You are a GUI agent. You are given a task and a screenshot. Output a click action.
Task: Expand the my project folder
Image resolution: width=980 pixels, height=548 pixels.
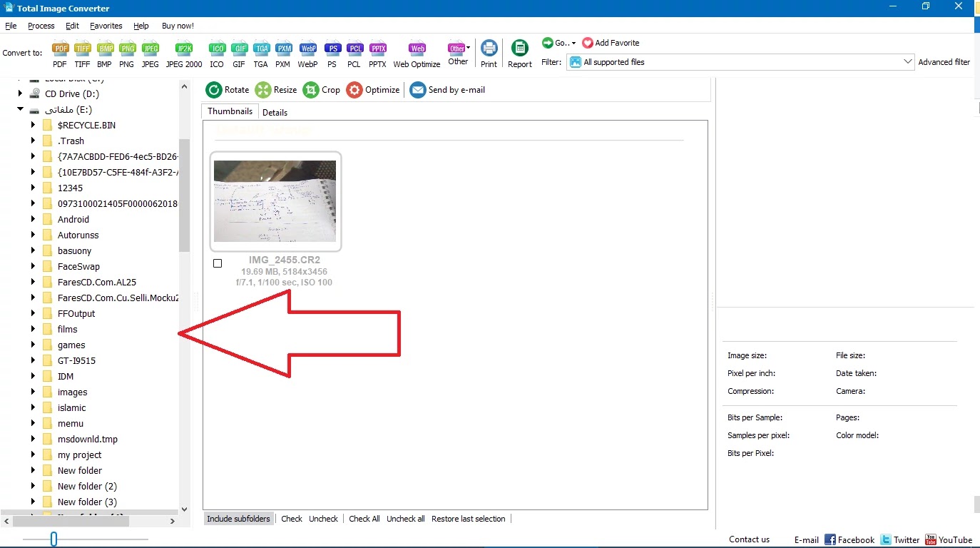pos(33,455)
